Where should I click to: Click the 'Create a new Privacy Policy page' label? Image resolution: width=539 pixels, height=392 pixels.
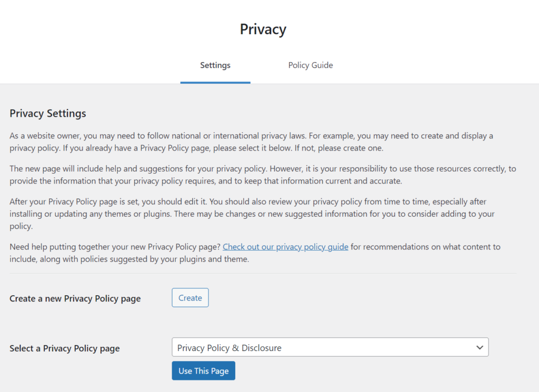75,298
